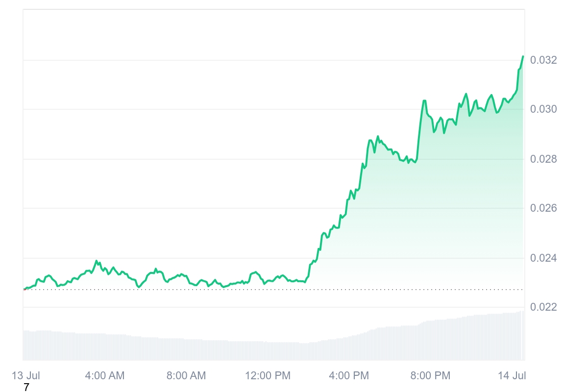
Task: Click the sharp price spike near 8:00 PM
Action: click(x=424, y=100)
